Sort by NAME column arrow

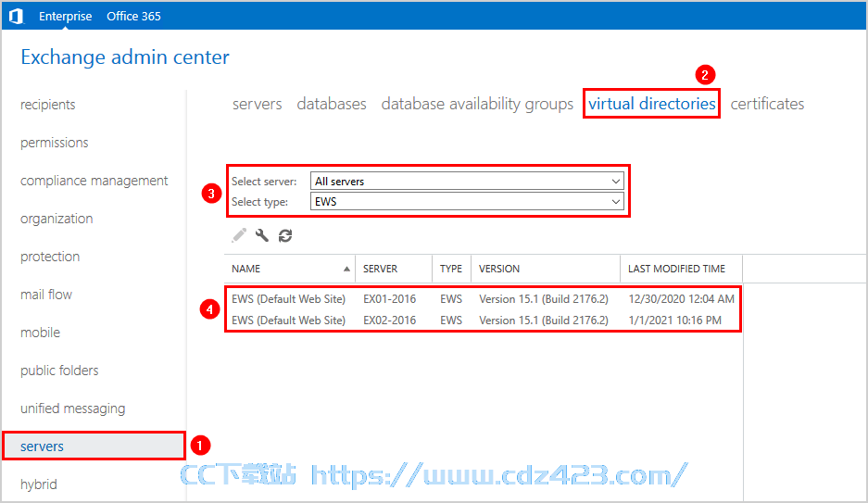[x=346, y=269]
